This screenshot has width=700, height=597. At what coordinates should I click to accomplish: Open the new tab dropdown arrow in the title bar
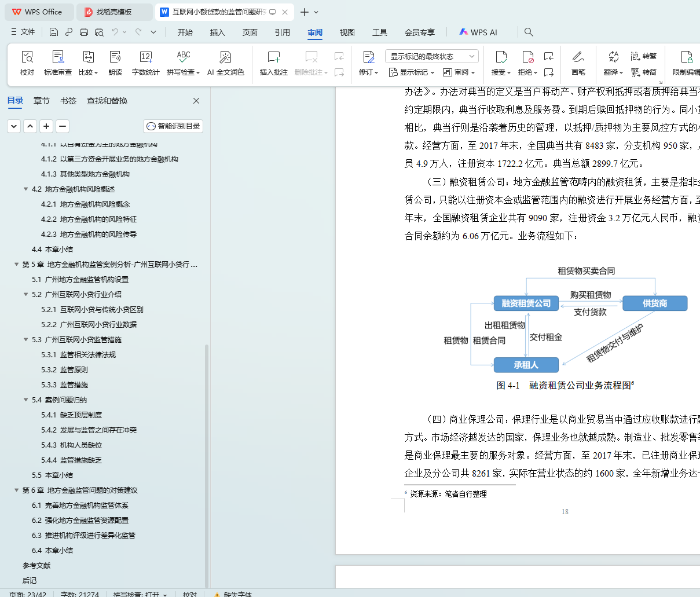pyautogui.click(x=316, y=12)
